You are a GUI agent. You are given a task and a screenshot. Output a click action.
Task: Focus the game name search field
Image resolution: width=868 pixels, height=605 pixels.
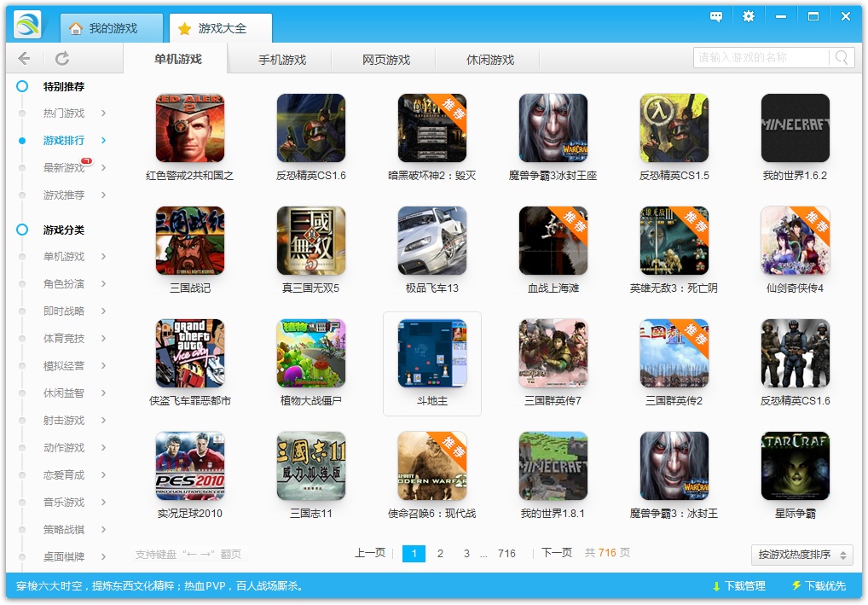tap(761, 58)
